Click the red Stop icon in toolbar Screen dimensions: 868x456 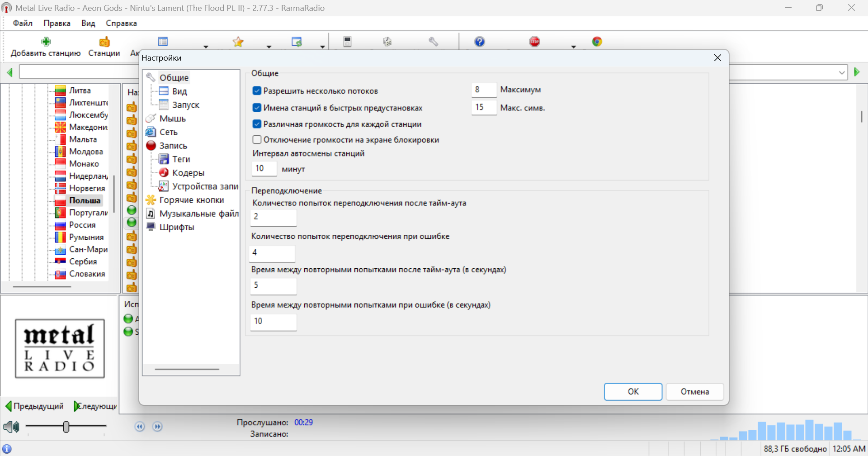(535, 42)
